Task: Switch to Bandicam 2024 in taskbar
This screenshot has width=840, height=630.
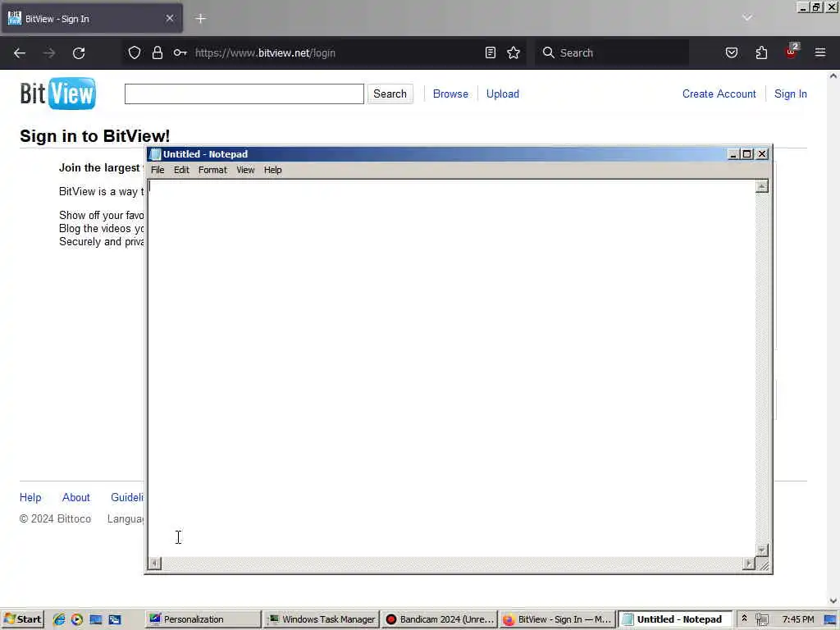Action: [441, 619]
